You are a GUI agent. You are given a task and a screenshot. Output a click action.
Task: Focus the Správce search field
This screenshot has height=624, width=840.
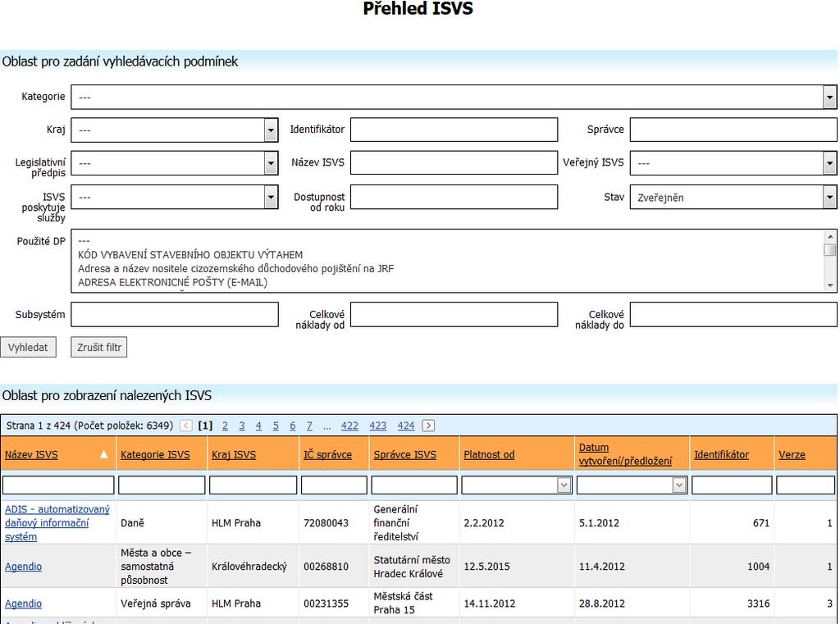pos(733,130)
